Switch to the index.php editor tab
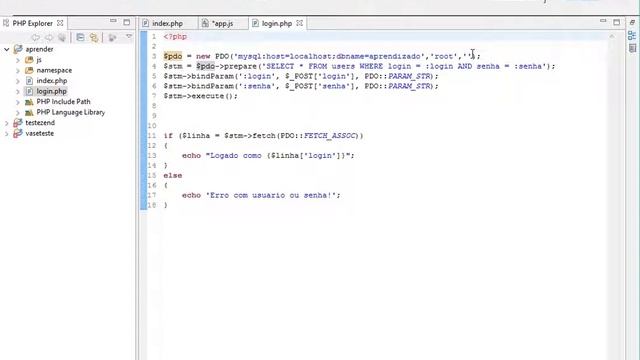Image resolution: width=640 pixels, height=360 pixels. tap(167, 24)
